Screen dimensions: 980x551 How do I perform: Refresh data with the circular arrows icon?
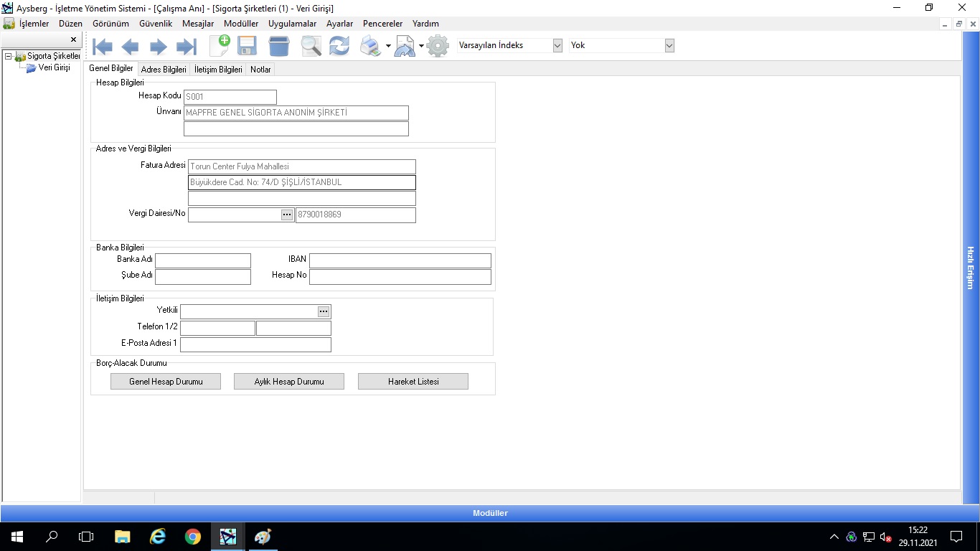(x=339, y=46)
